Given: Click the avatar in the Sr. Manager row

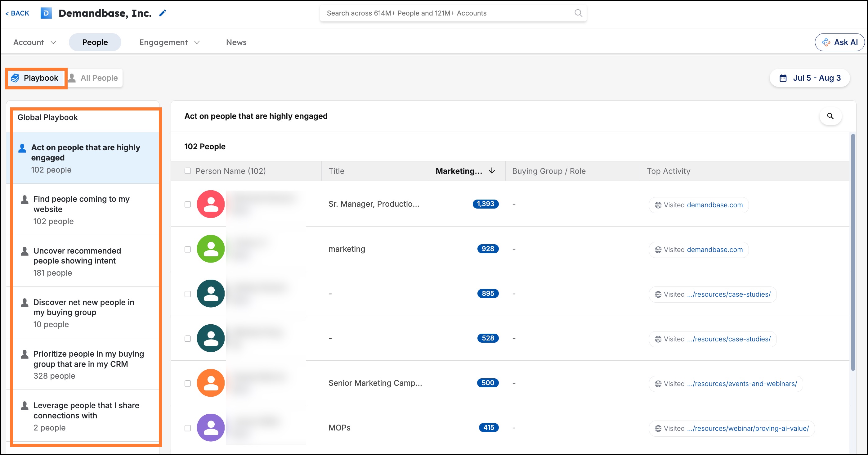Looking at the screenshot, I should 211,204.
